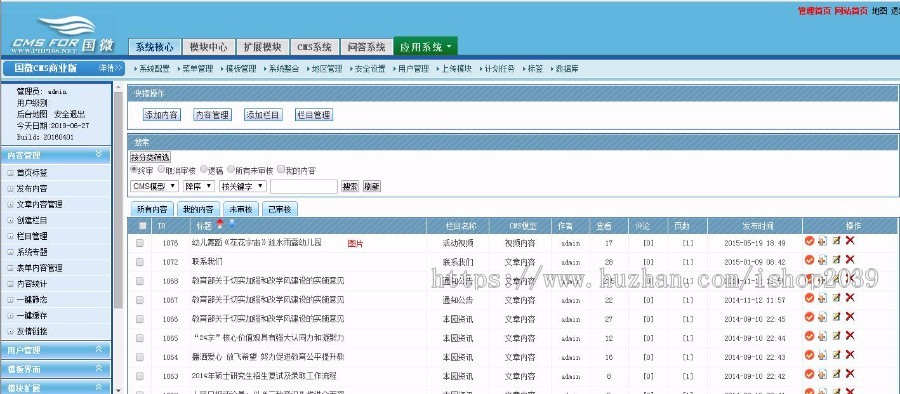The width and height of the screenshot is (900, 394).
Task: Check the box for row 1076
Action: [x=140, y=243]
